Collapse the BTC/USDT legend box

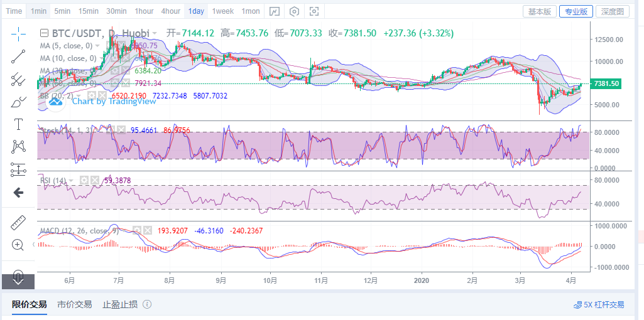(x=44, y=33)
